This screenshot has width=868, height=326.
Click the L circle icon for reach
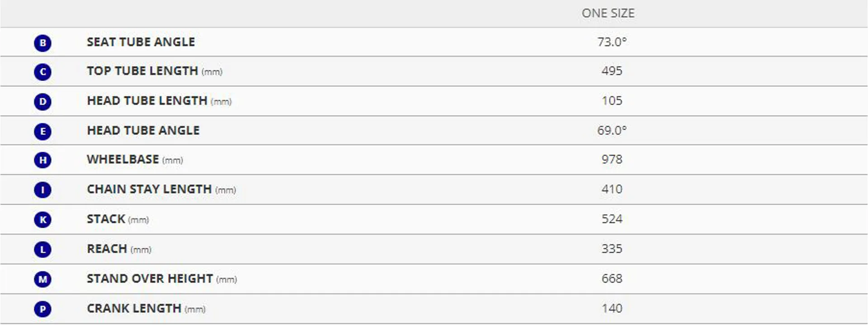(x=42, y=249)
